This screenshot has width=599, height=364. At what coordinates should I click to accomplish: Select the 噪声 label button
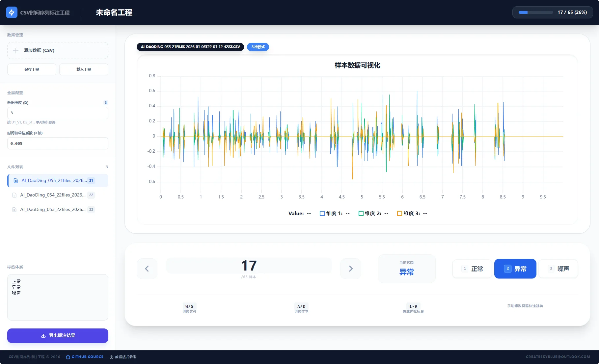(x=558, y=269)
